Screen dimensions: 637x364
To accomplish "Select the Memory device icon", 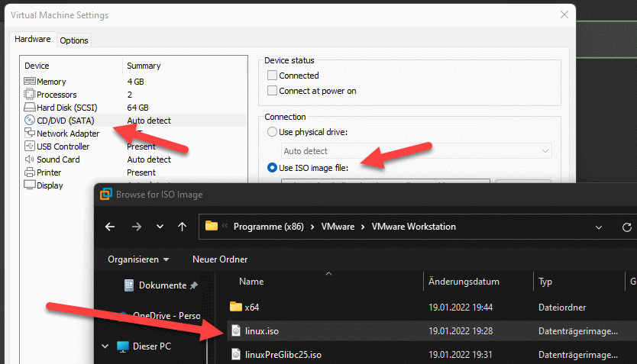I will 30,82.
